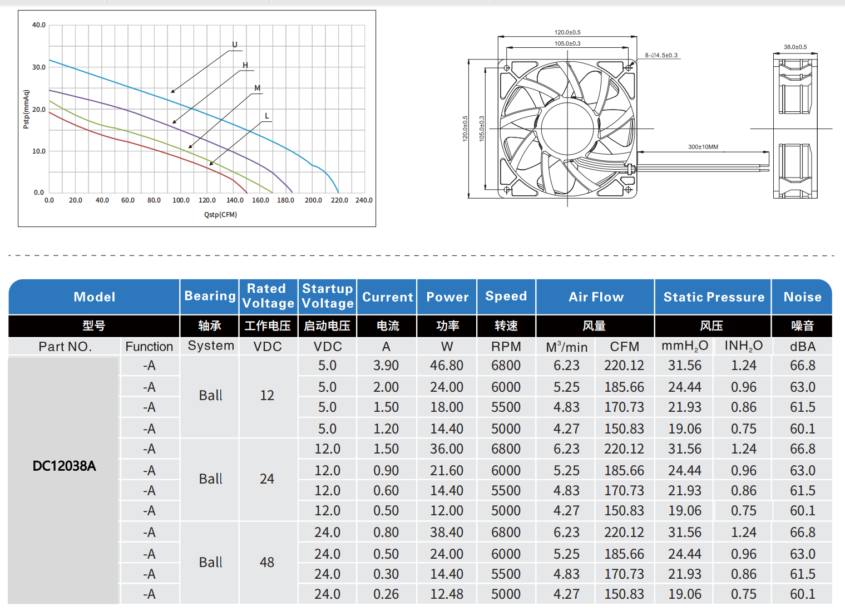The width and height of the screenshot is (845, 616).
Task: Click the 300±10MM wire length dimension
Action: tap(703, 147)
